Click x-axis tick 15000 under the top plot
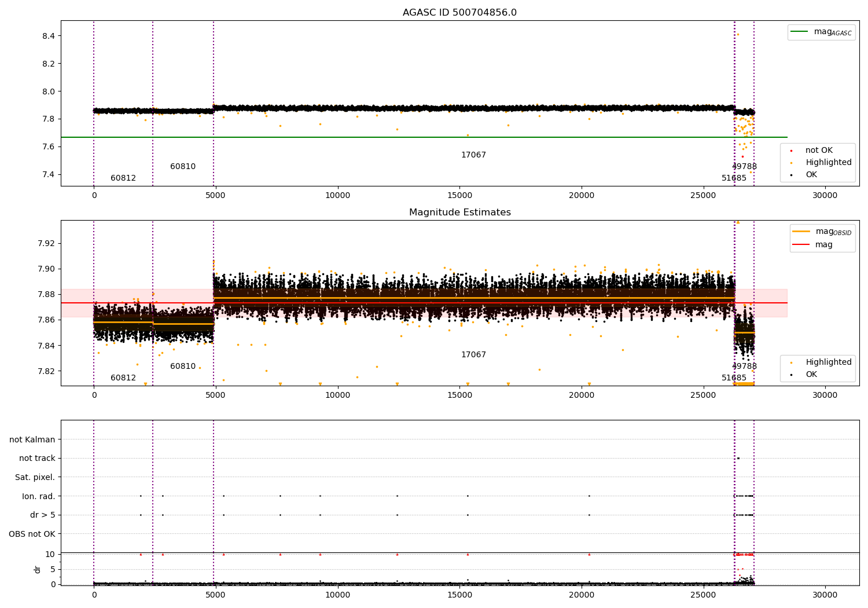This screenshot has height=608, width=868. pyautogui.click(x=459, y=196)
